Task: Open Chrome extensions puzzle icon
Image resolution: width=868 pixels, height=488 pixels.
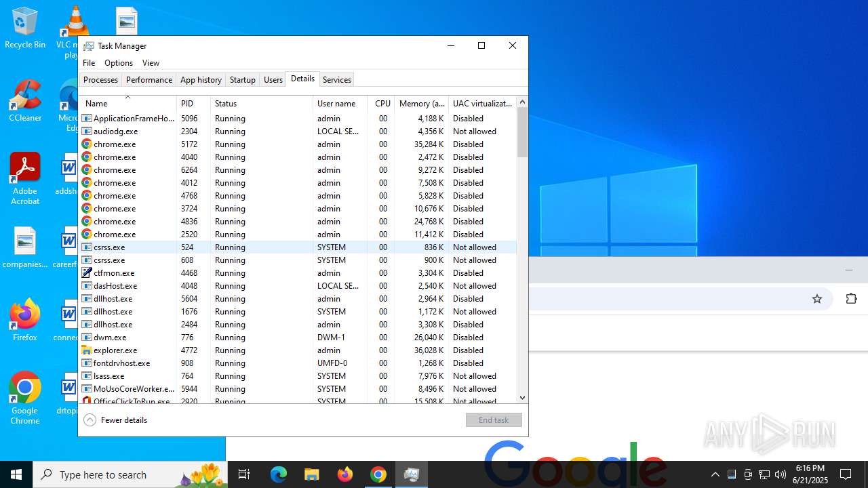Action: pos(851,299)
